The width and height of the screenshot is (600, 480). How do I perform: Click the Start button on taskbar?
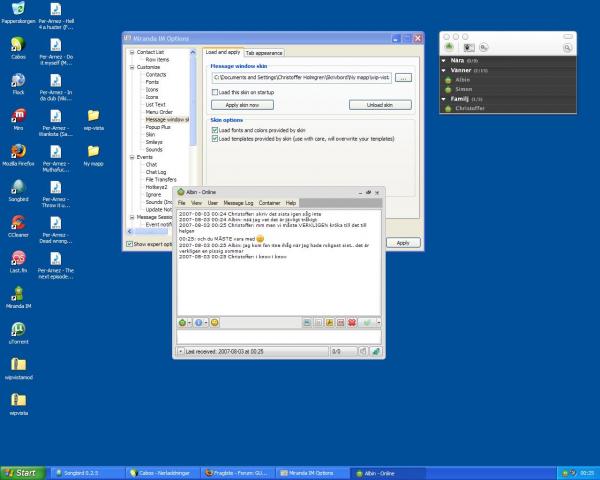pos(23,473)
